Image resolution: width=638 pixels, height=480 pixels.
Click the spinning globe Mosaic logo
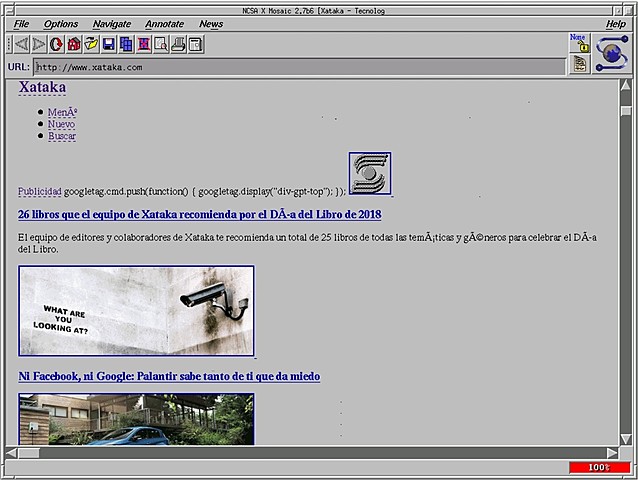[612, 54]
